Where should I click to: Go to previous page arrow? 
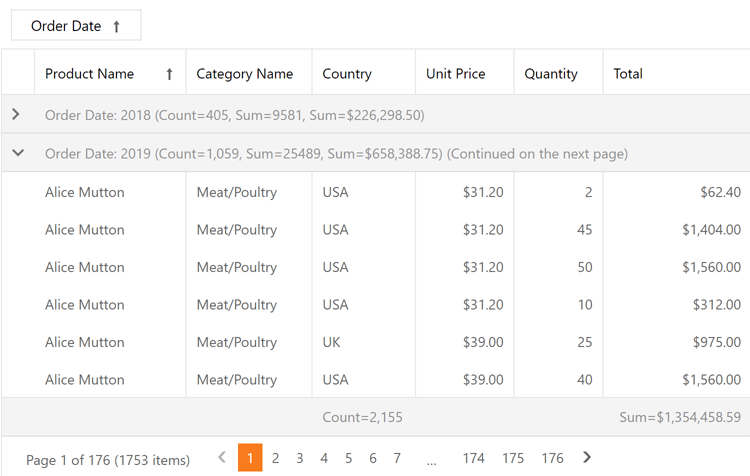(222, 458)
